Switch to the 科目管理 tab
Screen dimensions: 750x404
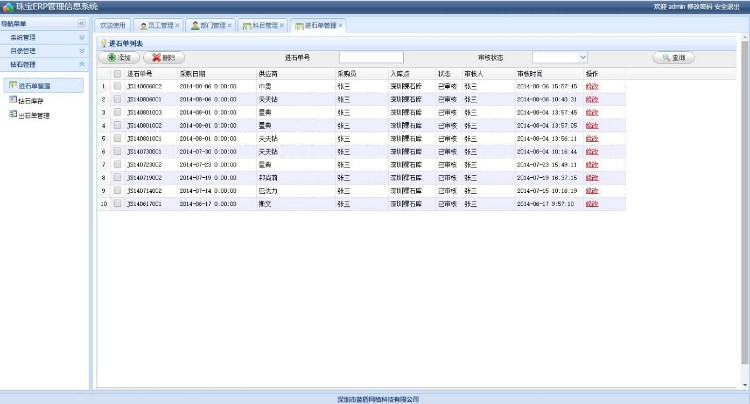click(x=264, y=25)
